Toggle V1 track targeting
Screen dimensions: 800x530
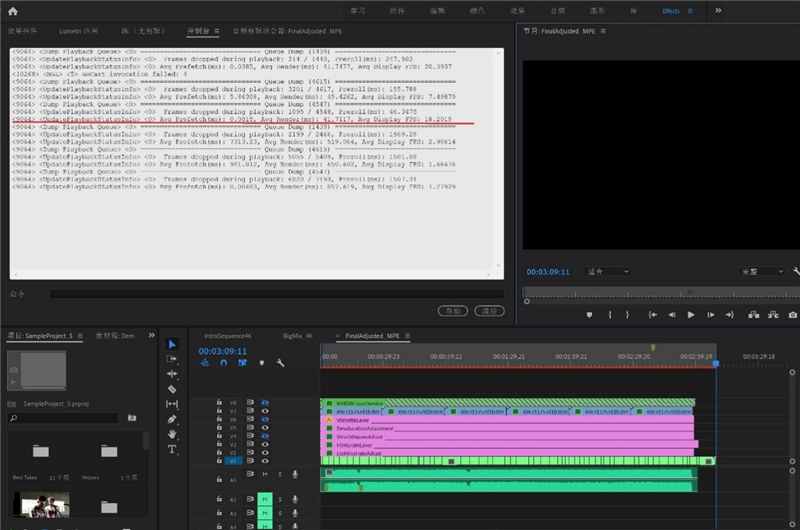tap(233, 461)
